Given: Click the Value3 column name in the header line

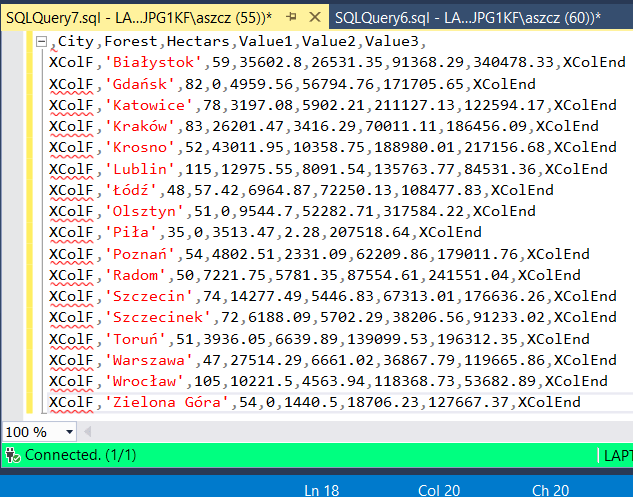Looking at the screenshot, I should tap(396, 41).
